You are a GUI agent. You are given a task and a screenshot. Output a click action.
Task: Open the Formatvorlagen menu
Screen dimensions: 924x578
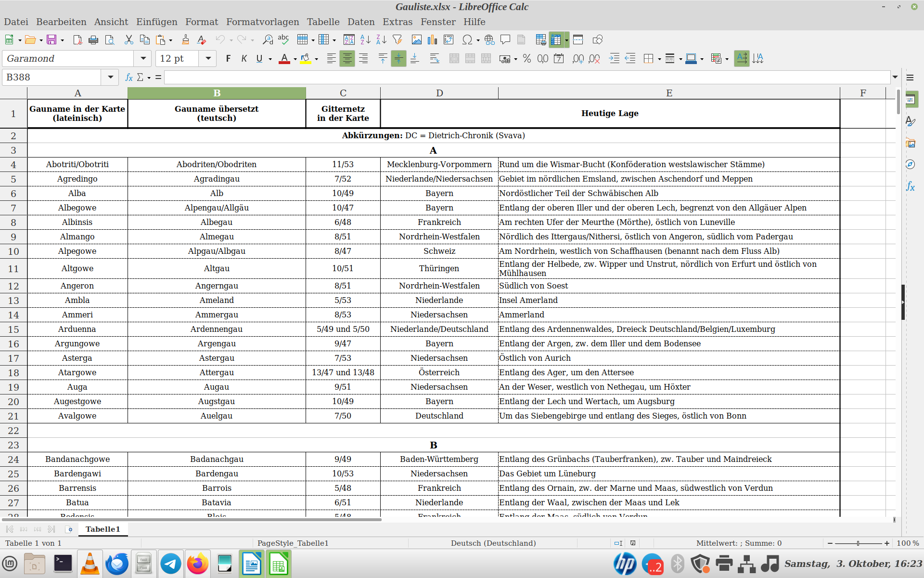[263, 22]
